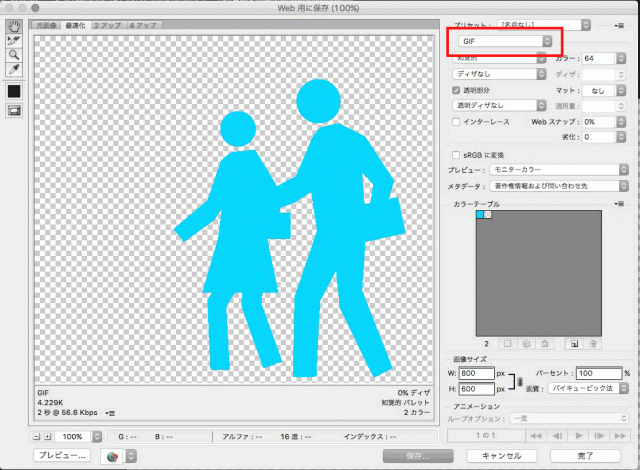Screen dimensions: 640x470
Task: Select the Hand tool
Action: pyautogui.click(x=14, y=24)
